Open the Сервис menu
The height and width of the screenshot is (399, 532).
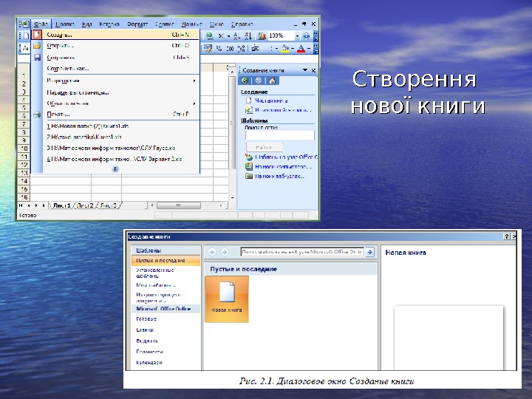point(165,24)
